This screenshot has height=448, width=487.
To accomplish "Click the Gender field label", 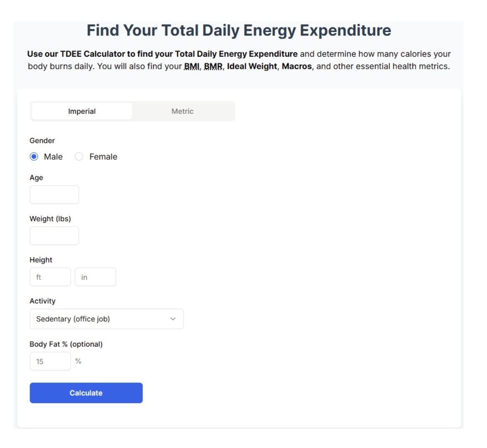I will (x=42, y=141).
